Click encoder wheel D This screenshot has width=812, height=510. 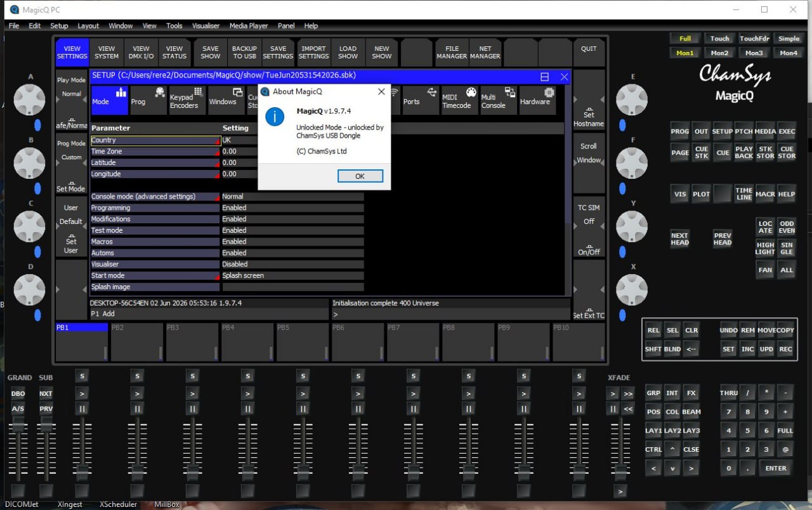point(30,290)
